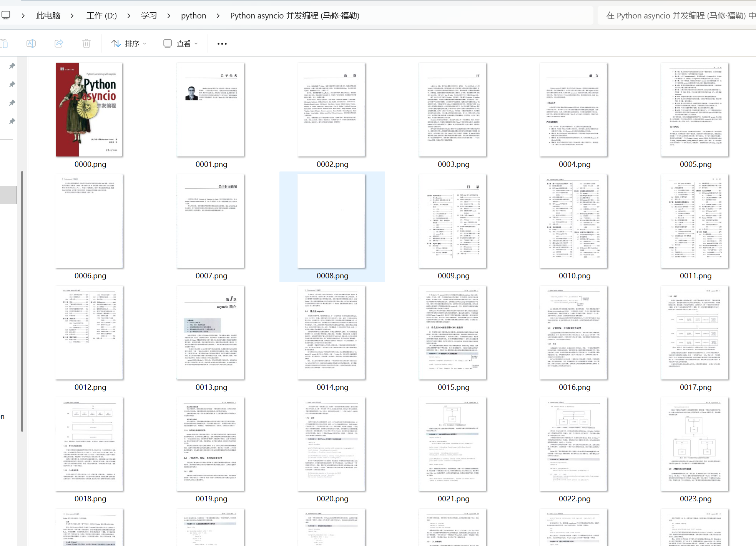The image size is (756, 549).
Task: Select the 0016.png thumbnail
Action: tap(573, 333)
